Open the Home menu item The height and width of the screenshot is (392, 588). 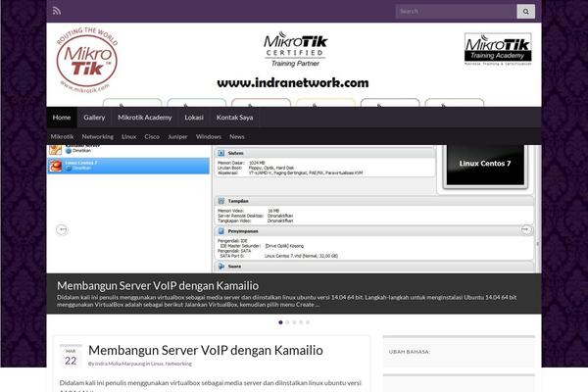point(62,118)
